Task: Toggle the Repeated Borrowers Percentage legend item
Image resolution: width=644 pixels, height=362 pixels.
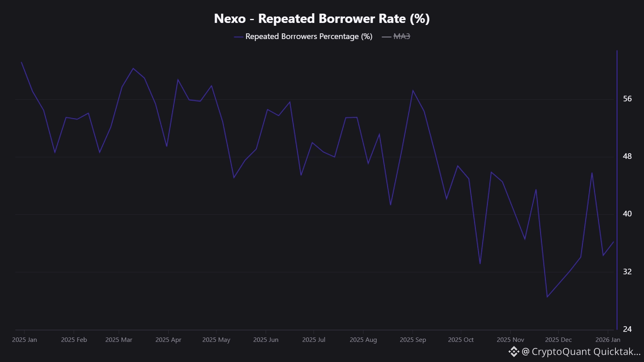Action: [308, 37]
